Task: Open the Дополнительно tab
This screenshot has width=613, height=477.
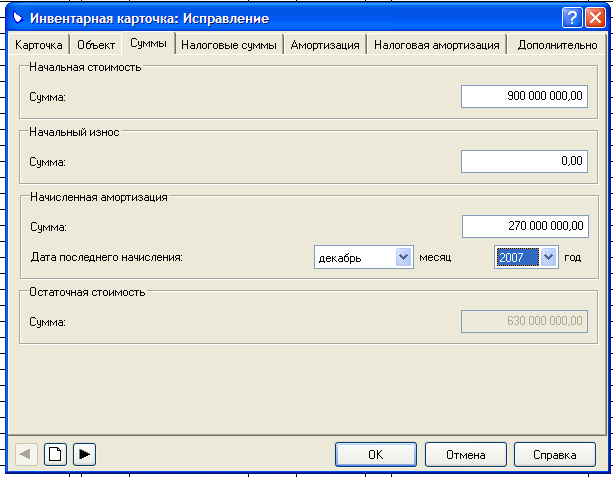Action: click(557, 45)
